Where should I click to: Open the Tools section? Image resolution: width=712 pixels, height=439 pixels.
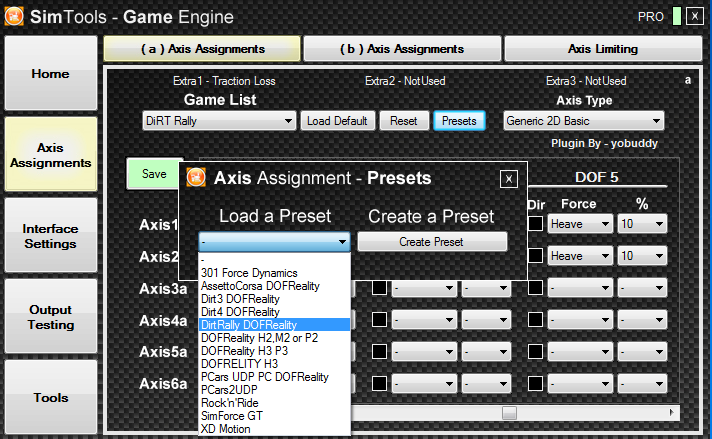[x=51, y=397]
